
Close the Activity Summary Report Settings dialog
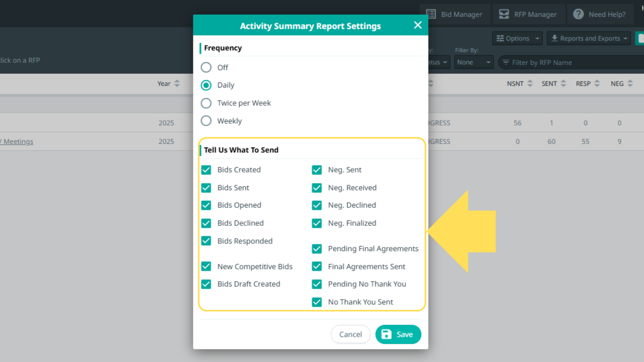pyautogui.click(x=418, y=25)
